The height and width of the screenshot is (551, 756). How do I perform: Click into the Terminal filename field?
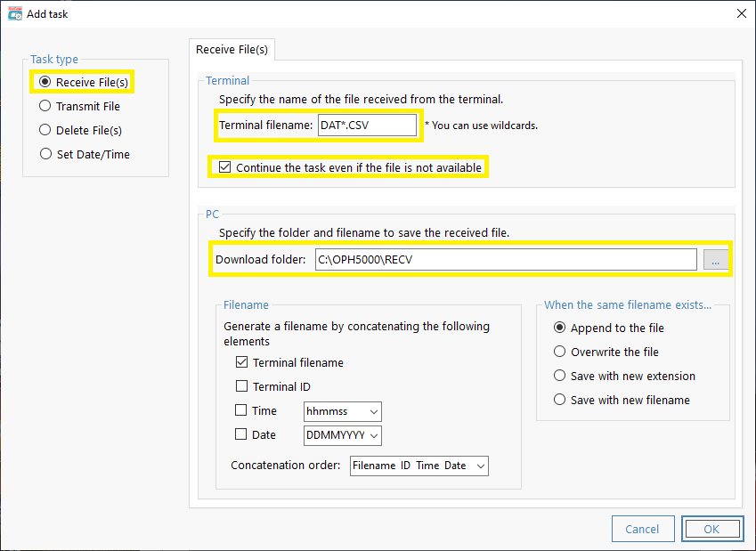coord(367,126)
